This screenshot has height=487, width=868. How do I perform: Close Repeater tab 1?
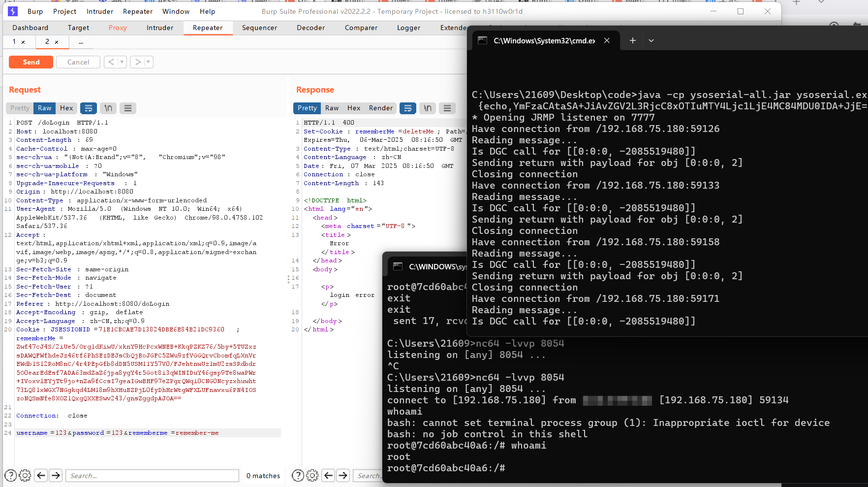point(23,42)
